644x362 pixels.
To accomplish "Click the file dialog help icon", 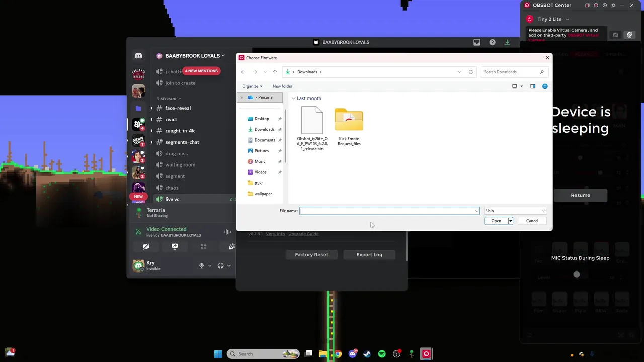I will coord(545,86).
